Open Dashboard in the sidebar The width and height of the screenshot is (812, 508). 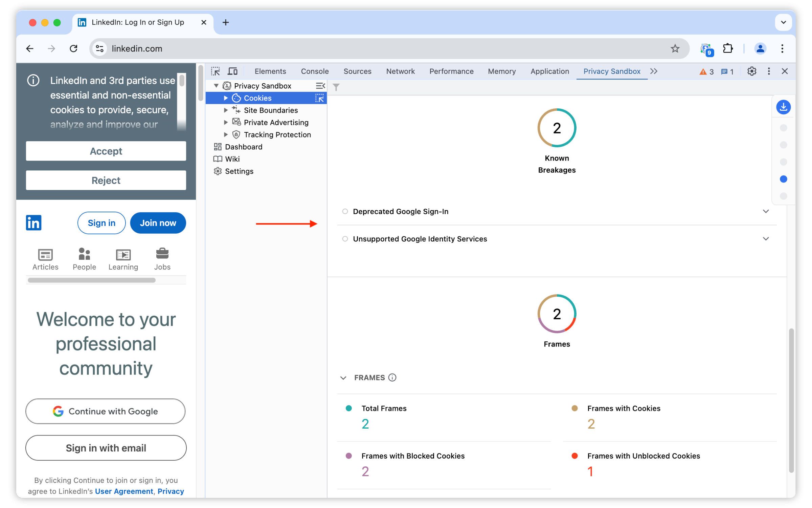(x=244, y=147)
